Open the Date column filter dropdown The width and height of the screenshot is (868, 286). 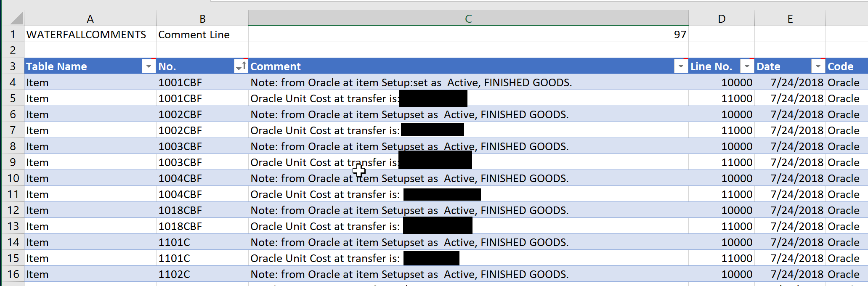coord(818,66)
